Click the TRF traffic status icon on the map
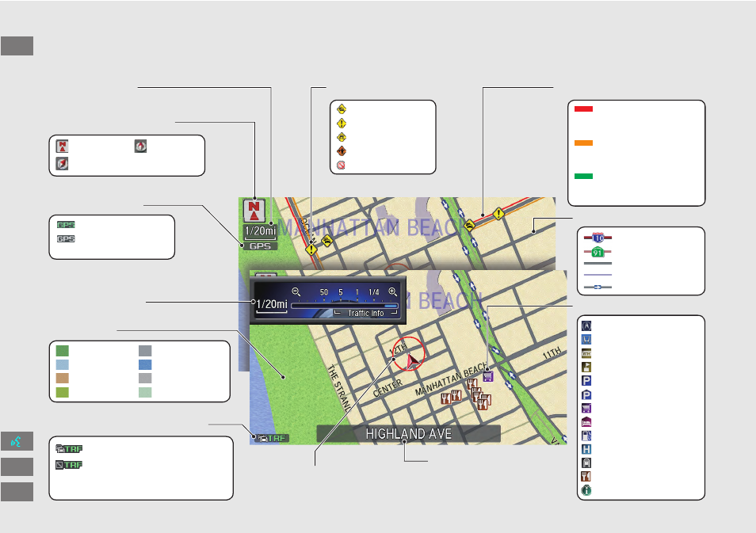756x533 pixels. click(272, 438)
